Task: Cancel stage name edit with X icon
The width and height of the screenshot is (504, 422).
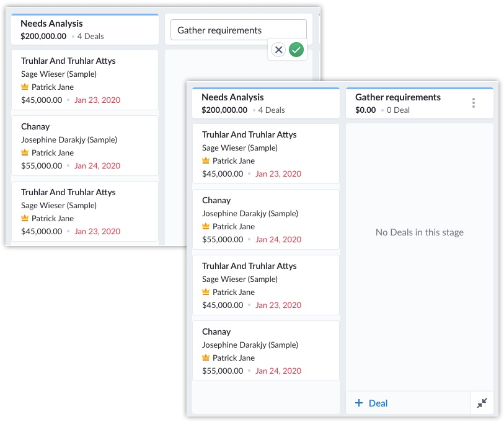Action: click(x=278, y=50)
